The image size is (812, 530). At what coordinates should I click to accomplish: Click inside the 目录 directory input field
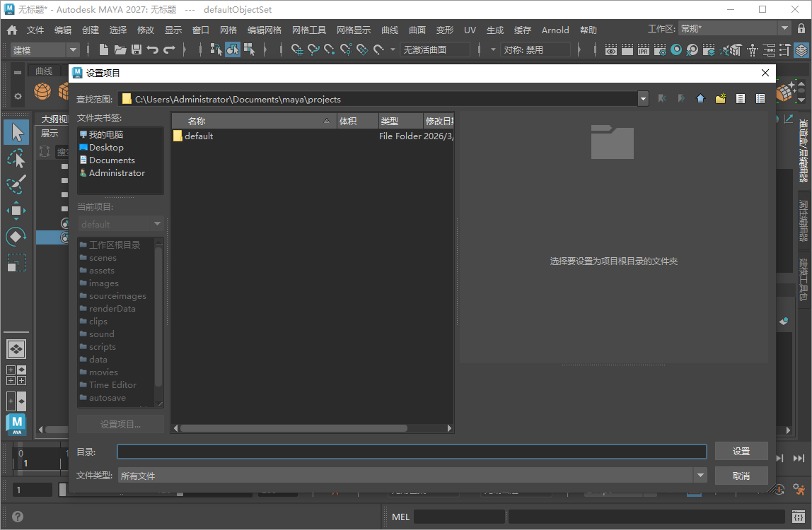point(410,451)
